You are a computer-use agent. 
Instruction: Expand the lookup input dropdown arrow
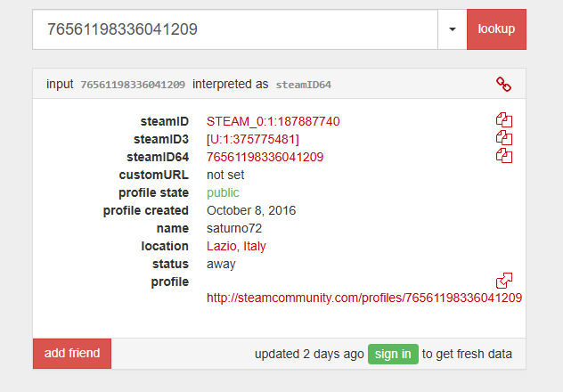[x=452, y=29]
